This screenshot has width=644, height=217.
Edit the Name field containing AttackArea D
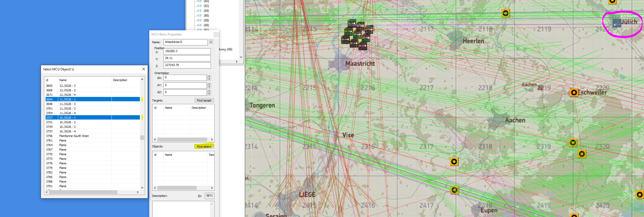pyautogui.click(x=185, y=42)
